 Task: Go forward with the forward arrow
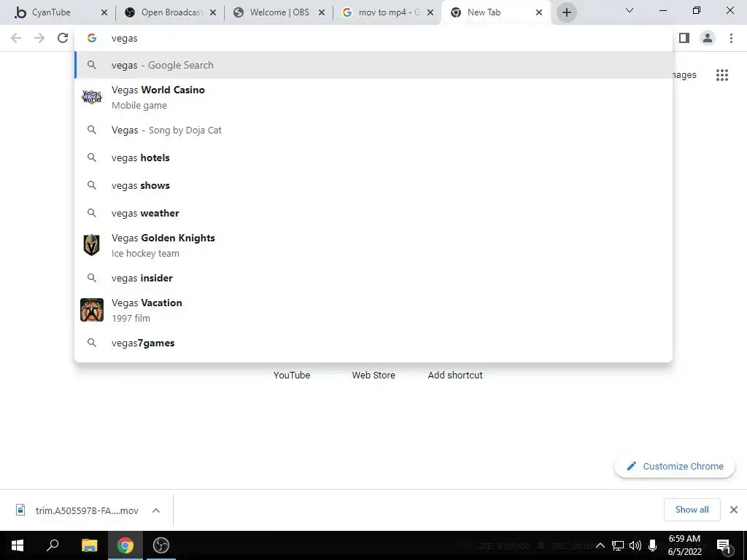39,38
